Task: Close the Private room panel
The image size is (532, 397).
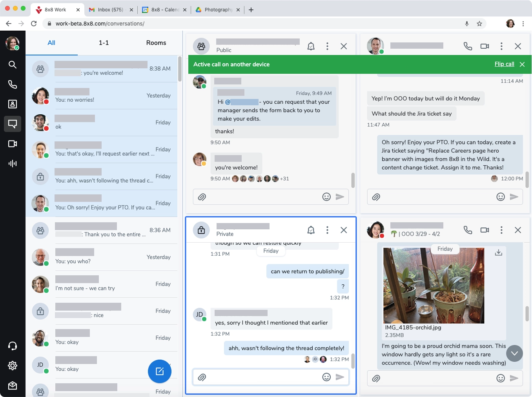Action: point(344,230)
